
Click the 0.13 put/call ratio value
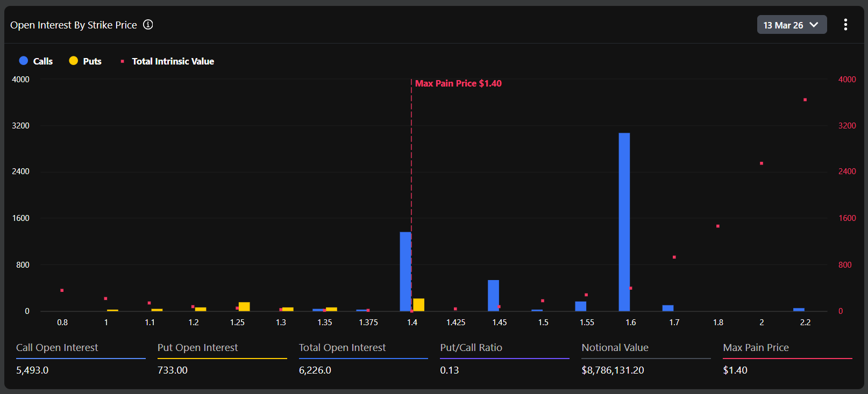(x=450, y=370)
